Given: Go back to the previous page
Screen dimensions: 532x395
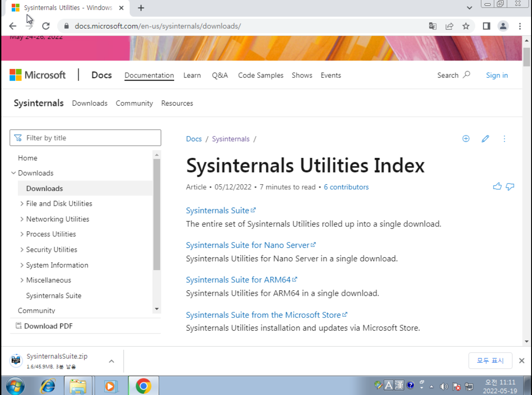Looking at the screenshot, I should (13, 26).
